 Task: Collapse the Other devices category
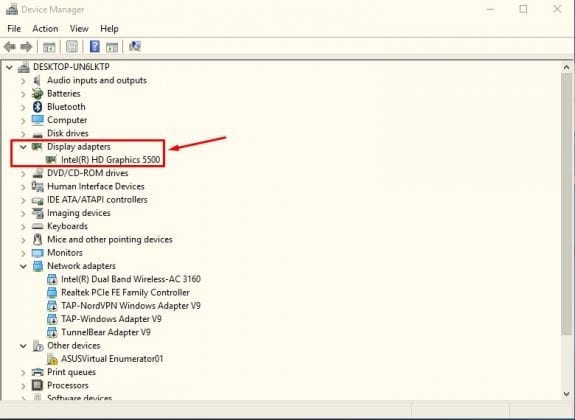[23, 346]
